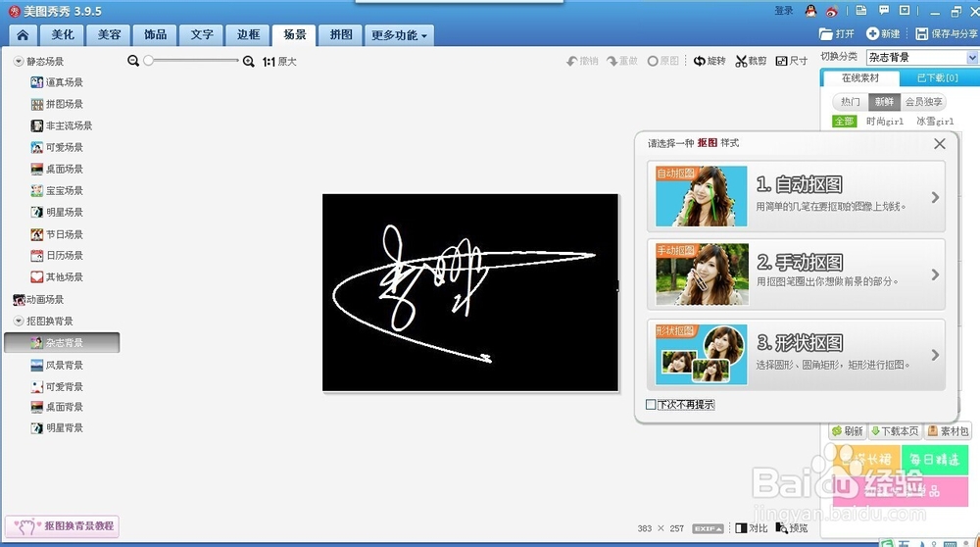Set view to 1:1 原大

(x=279, y=61)
